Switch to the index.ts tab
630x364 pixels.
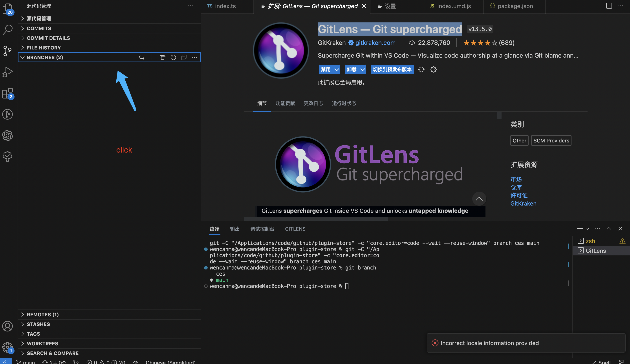point(225,6)
